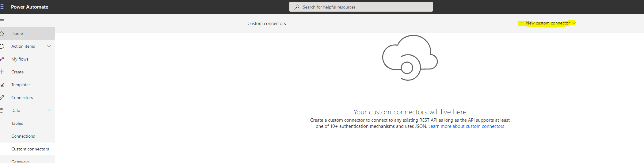Image resolution: width=644 pixels, height=163 pixels.
Task: Click the My flows icon
Action: point(2,59)
